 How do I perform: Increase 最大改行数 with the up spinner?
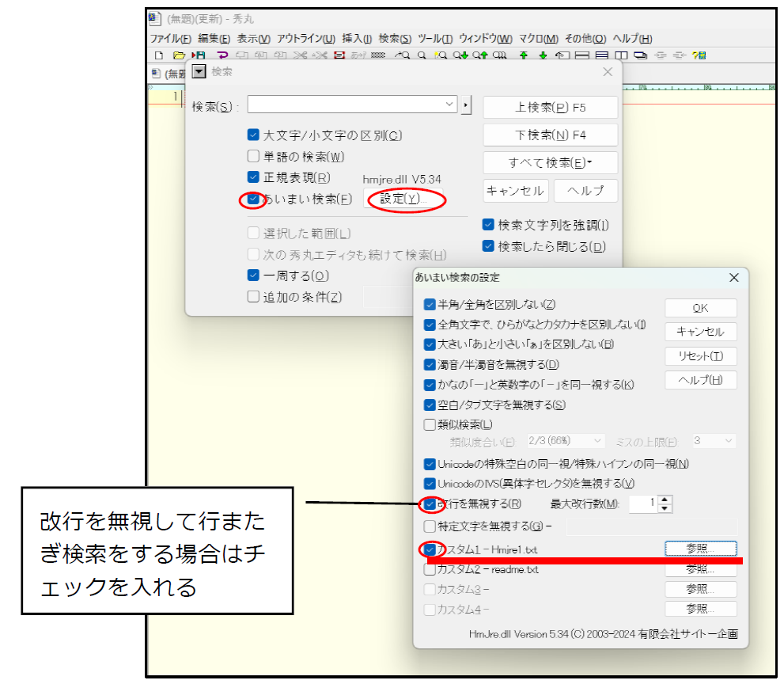coord(665,500)
